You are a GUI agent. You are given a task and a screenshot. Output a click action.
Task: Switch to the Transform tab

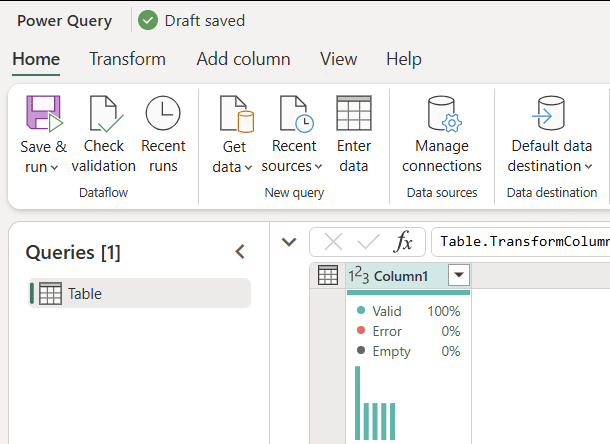[127, 59]
